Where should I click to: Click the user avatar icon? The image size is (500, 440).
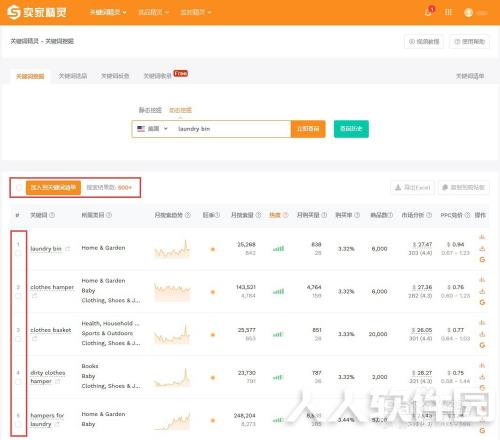tap(468, 13)
